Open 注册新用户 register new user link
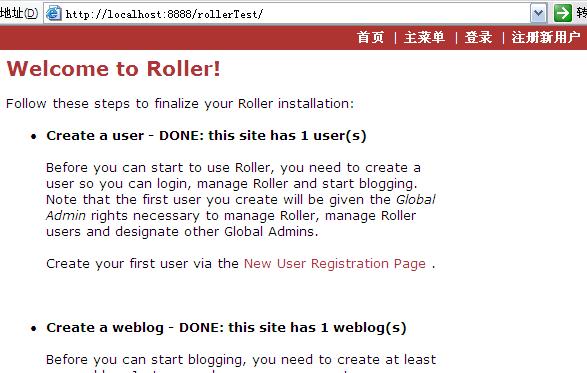Image resolution: width=587 pixels, height=373 pixels. (546, 37)
